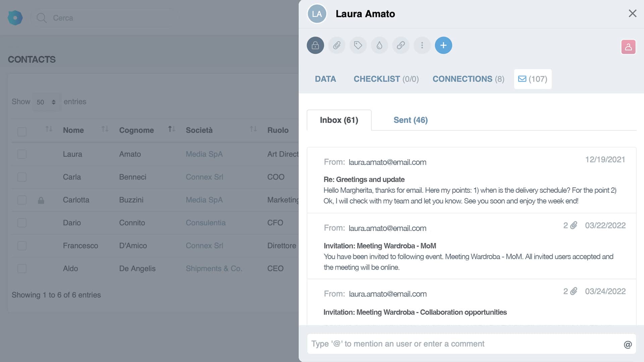
Task: Click sort arrows after the Nome column
Action: (x=105, y=129)
